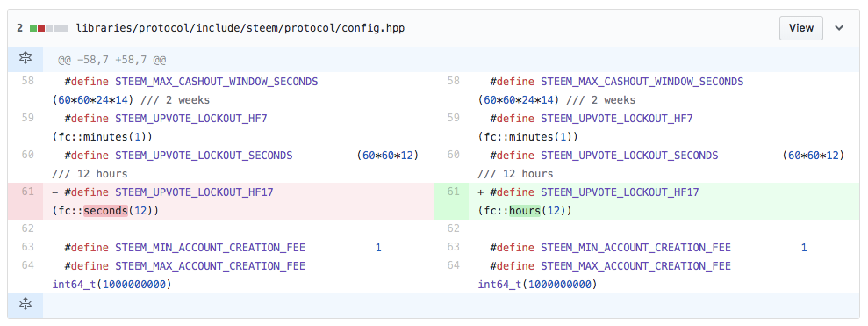
Task: Select right line number 64
Action: tap(454, 265)
